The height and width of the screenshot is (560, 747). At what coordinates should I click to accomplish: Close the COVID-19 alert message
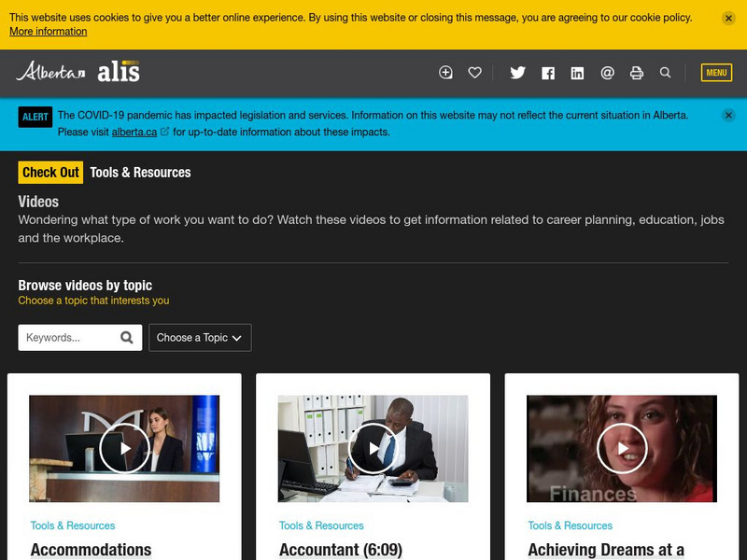tap(727, 116)
